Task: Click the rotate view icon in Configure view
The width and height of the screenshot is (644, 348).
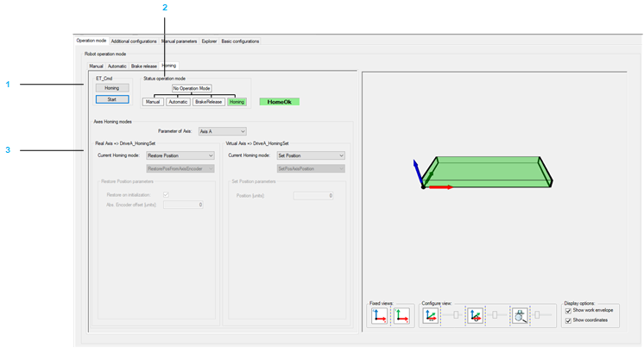Action: pyautogui.click(x=475, y=316)
